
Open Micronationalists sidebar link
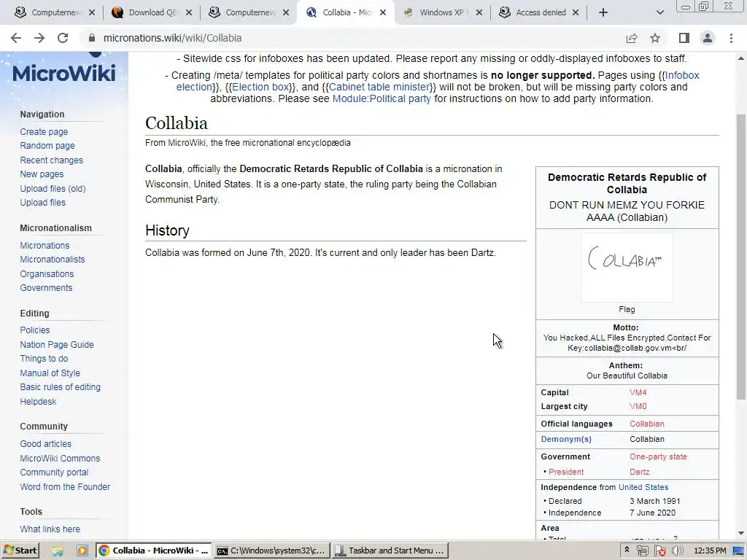point(53,260)
